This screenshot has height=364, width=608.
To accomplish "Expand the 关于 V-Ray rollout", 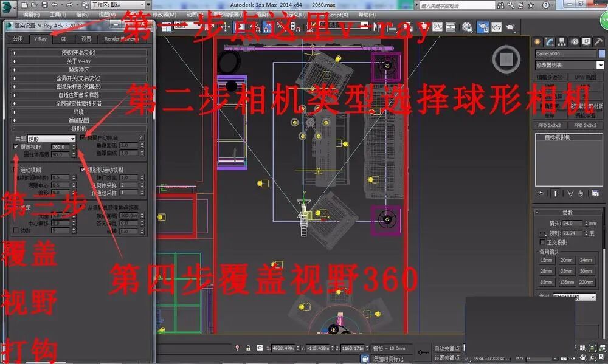I will click(78, 61).
